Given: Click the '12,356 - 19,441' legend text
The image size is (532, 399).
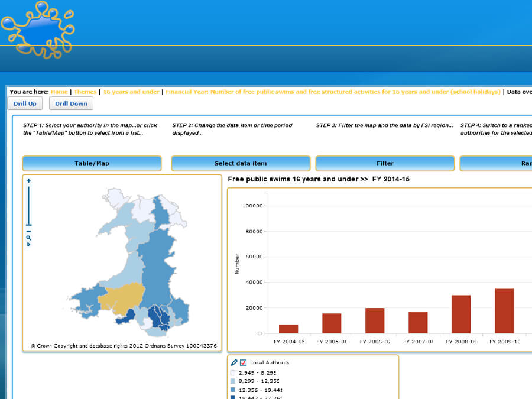Looking at the screenshot, I should point(260,390).
